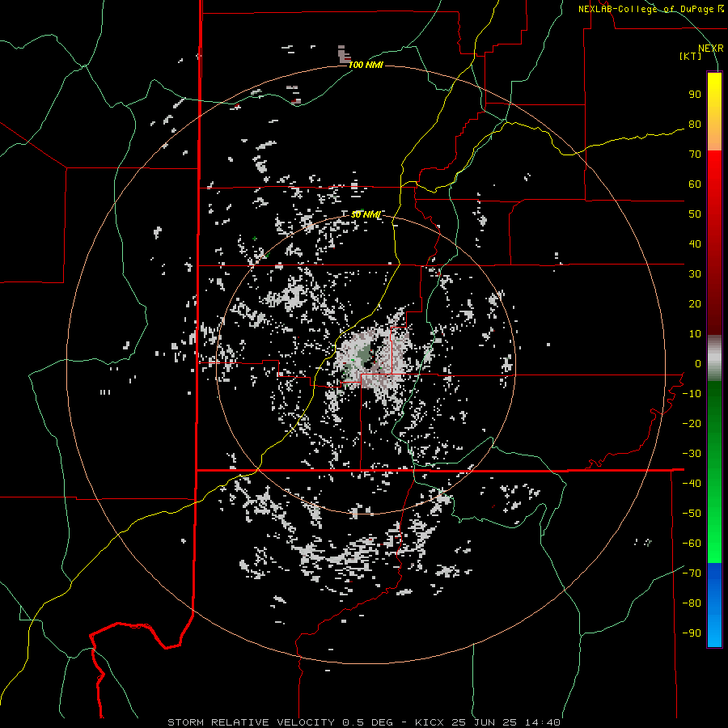Image resolution: width=728 pixels, height=728 pixels.
Task: Click the -70 scale label
Action: (692, 574)
